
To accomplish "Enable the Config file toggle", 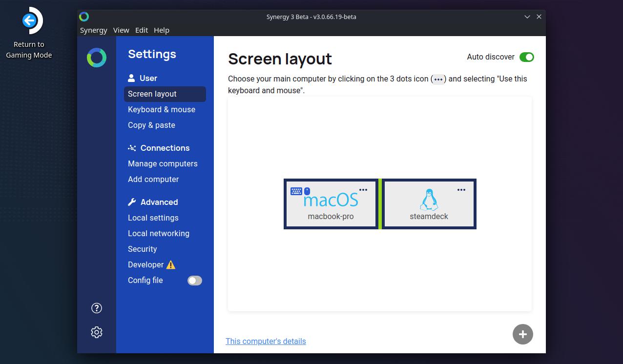I will (195, 281).
